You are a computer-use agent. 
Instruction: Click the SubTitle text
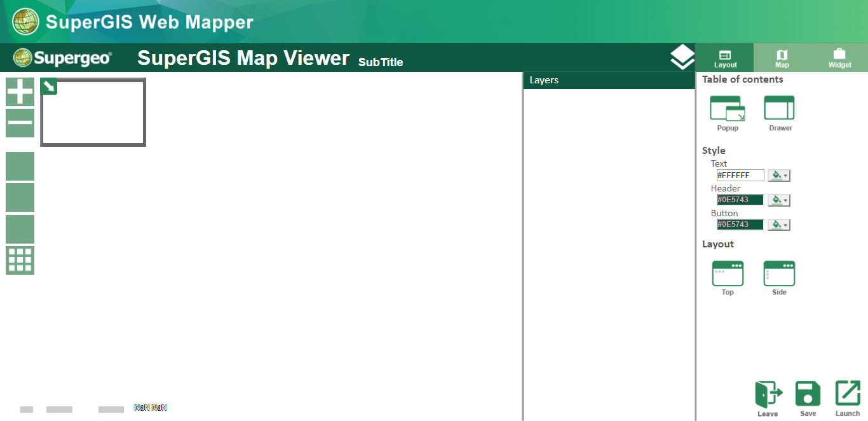pos(381,62)
